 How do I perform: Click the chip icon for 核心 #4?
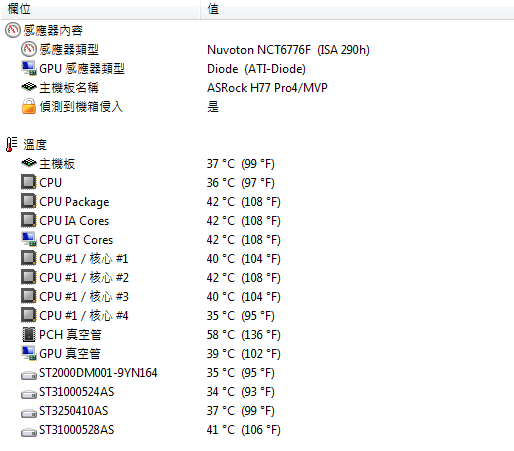coord(29,315)
